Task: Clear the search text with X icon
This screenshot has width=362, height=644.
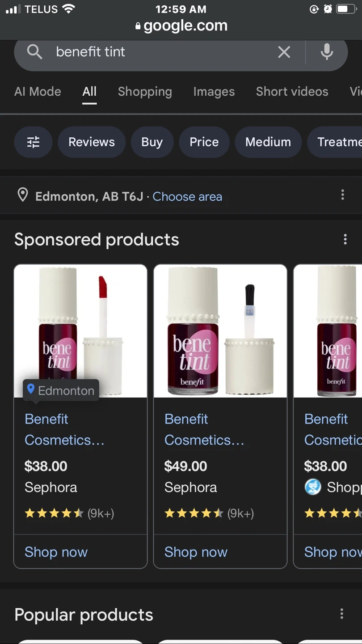Action: point(284,52)
